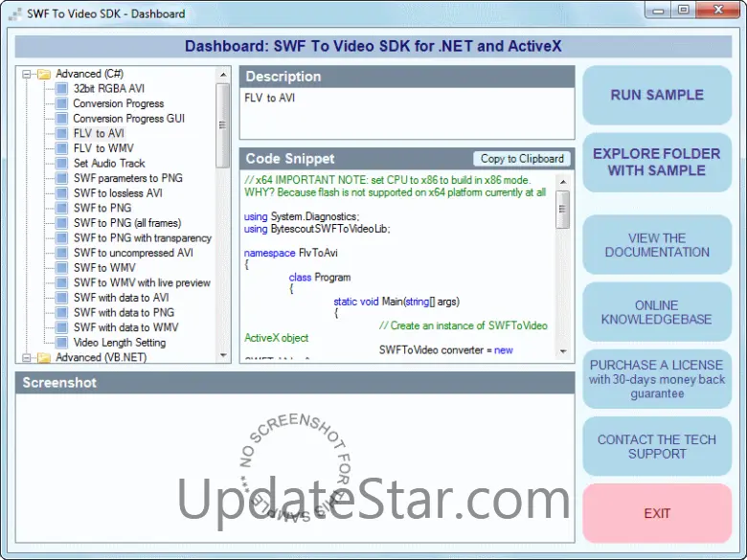Viewport: 747px width, 560px height.
Task: Click icon next to SWF with data to AVI
Action: tap(61, 298)
